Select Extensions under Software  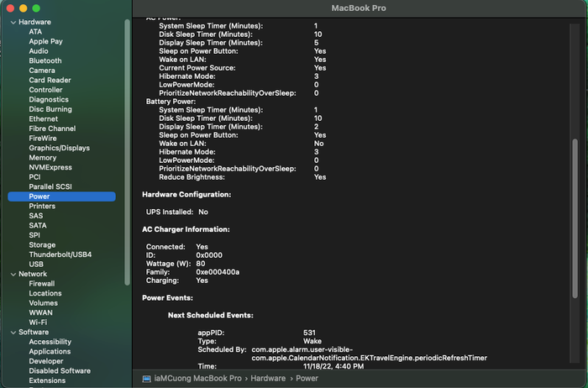[47, 381]
